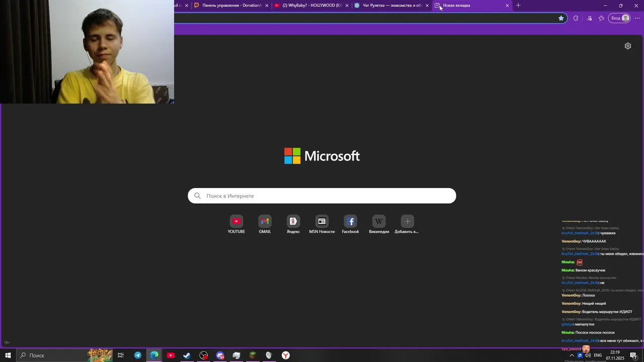Close the WhyBaby? HOLLYWOOD tab

(x=347, y=6)
